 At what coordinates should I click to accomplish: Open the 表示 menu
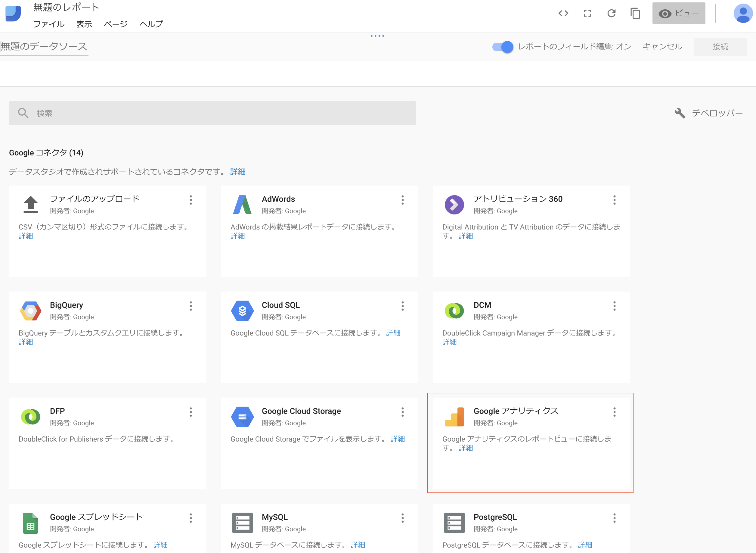tap(84, 24)
